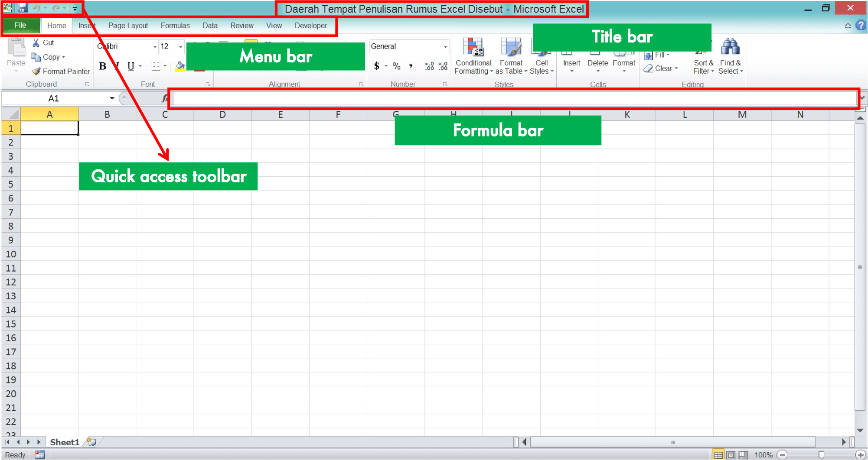Click Cut in the Clipboard group
The image size is (868, 460).
click(43, 42)
